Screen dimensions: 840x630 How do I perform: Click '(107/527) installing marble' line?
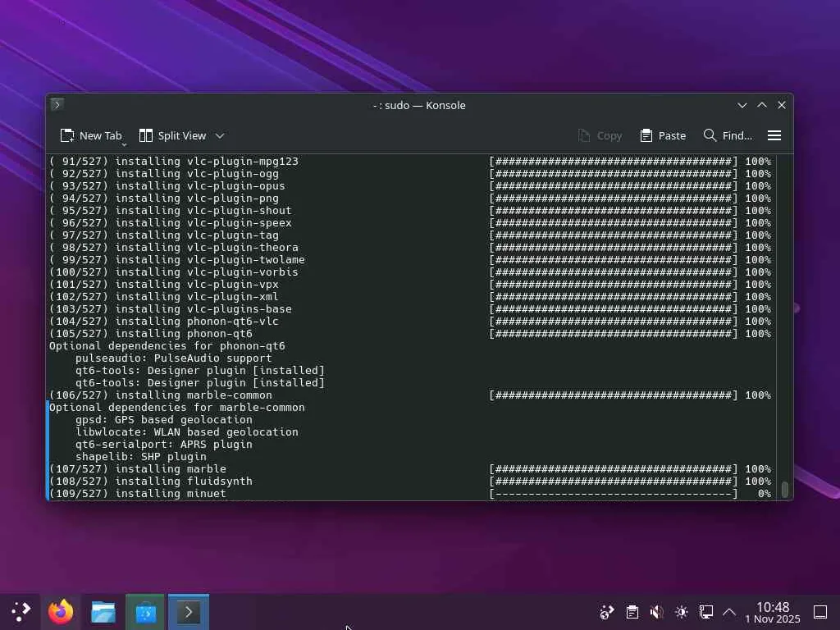tap(138, 469)
